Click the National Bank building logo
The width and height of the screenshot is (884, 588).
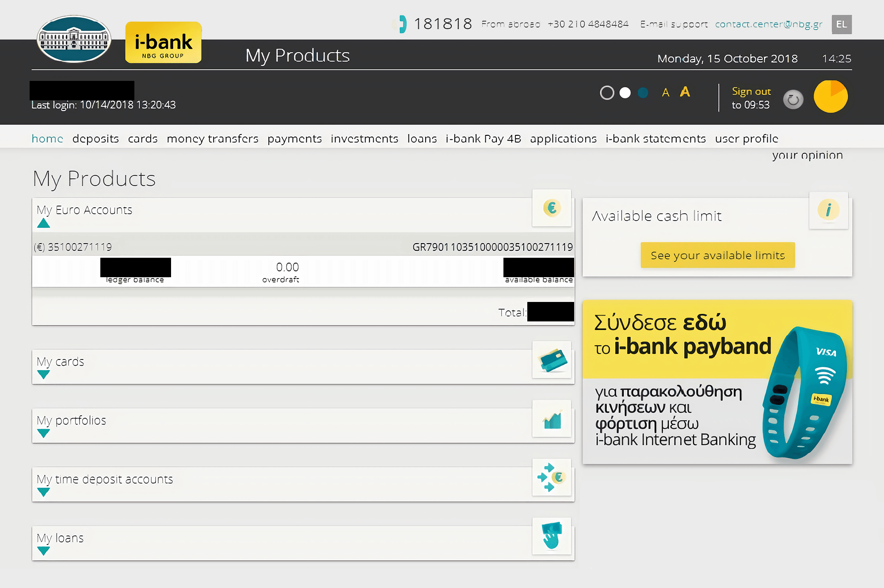(74, 40)
